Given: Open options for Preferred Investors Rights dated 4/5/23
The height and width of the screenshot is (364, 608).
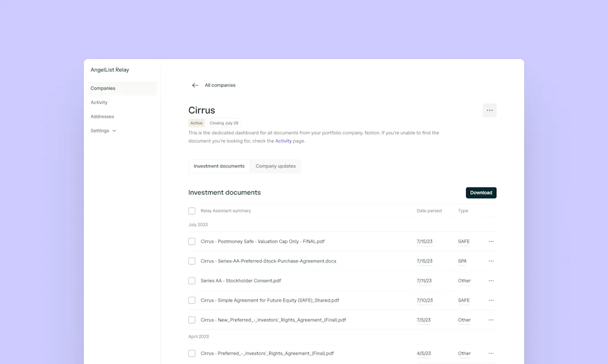Looking at the screenshot, I should coord(491,353).
